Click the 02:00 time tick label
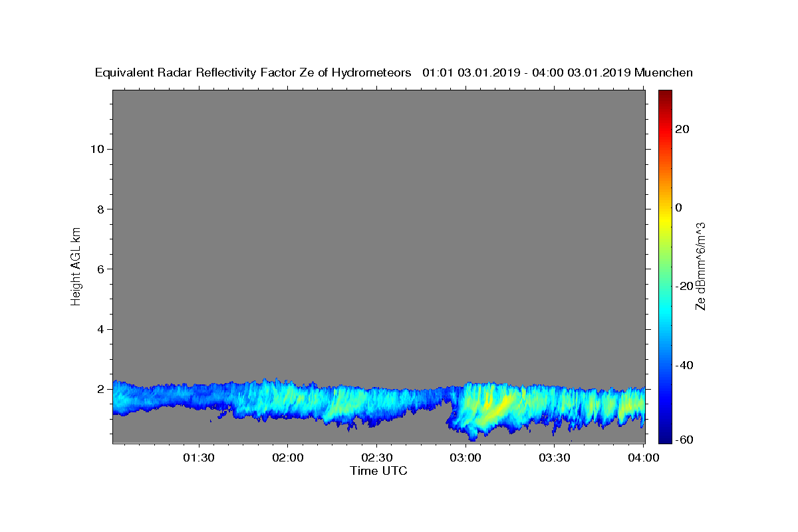 tap(287, 458)
